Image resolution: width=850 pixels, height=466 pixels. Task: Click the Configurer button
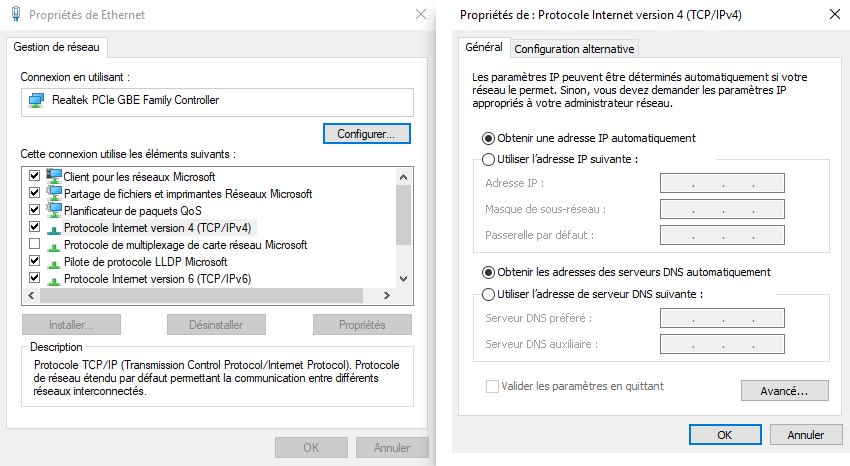click(x=367, y=133)
